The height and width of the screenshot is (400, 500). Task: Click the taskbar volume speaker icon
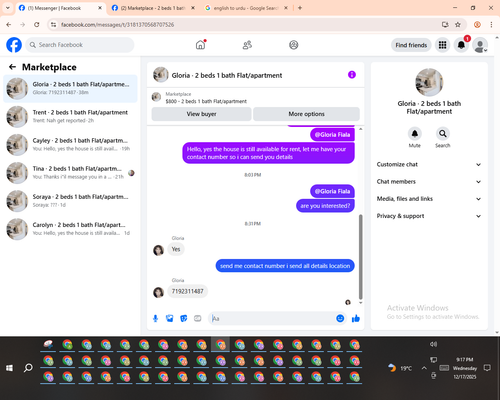point(433,344)
